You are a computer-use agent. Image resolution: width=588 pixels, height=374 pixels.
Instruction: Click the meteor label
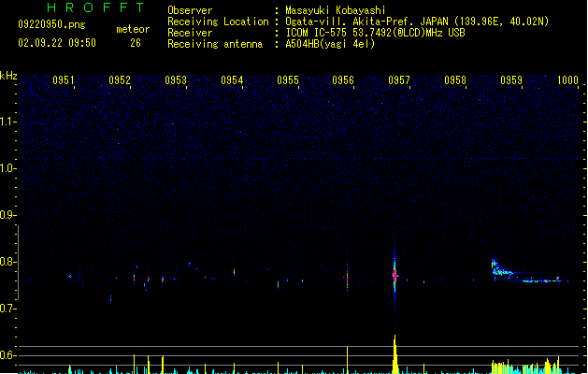(x=133, y=29)
